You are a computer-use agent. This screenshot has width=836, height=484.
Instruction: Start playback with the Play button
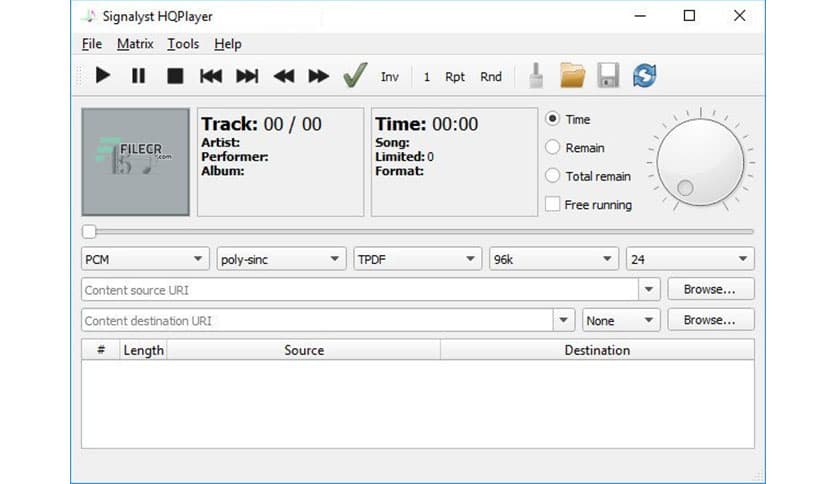pyautogui.click(x=102, y=76)
